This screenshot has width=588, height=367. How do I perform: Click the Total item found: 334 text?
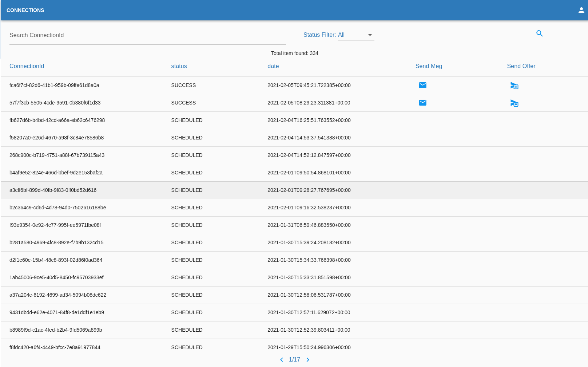pos(294,53)
